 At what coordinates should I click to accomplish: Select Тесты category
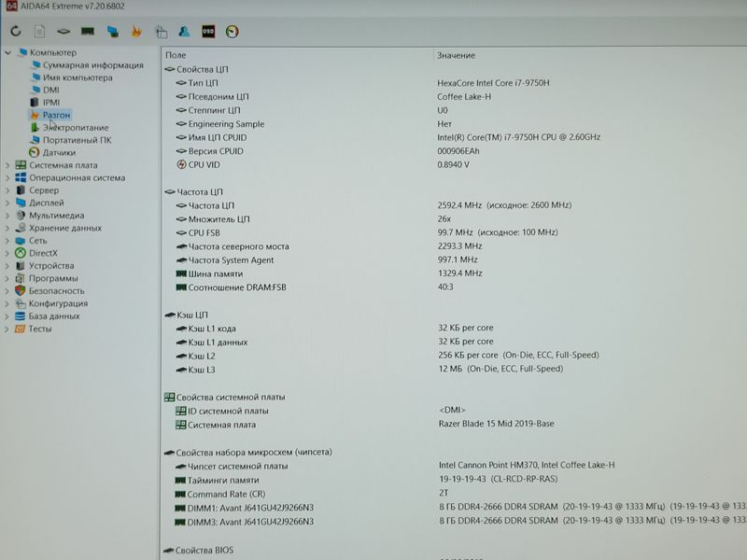tap(40, 329)
